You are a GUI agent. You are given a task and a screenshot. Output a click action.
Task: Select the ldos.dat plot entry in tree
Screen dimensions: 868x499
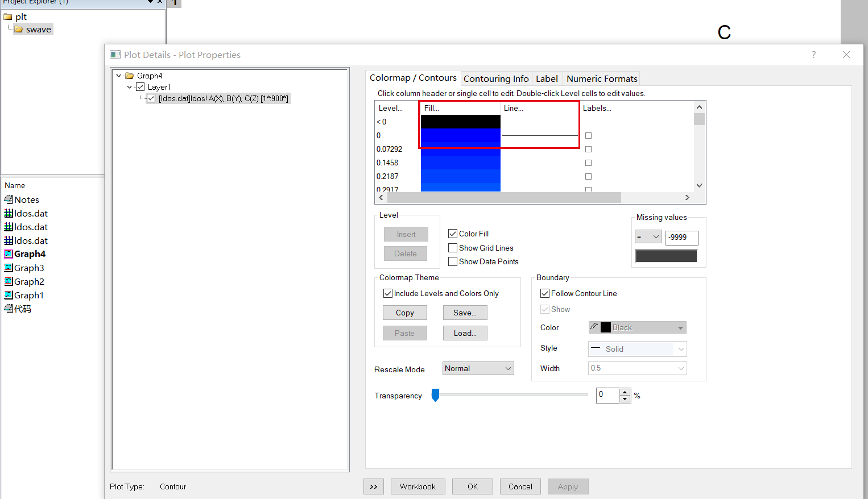pos(224,98)
